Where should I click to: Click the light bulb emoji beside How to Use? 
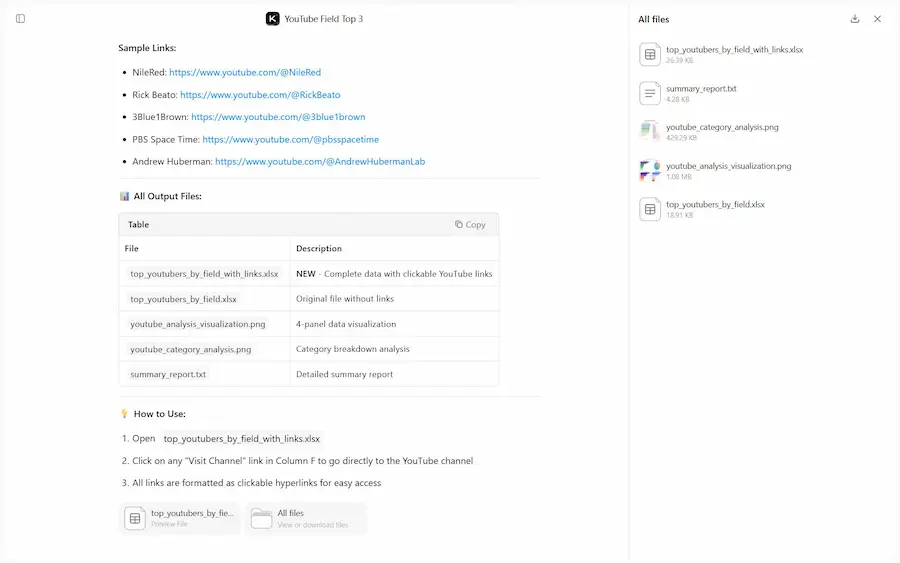(125, 414)
